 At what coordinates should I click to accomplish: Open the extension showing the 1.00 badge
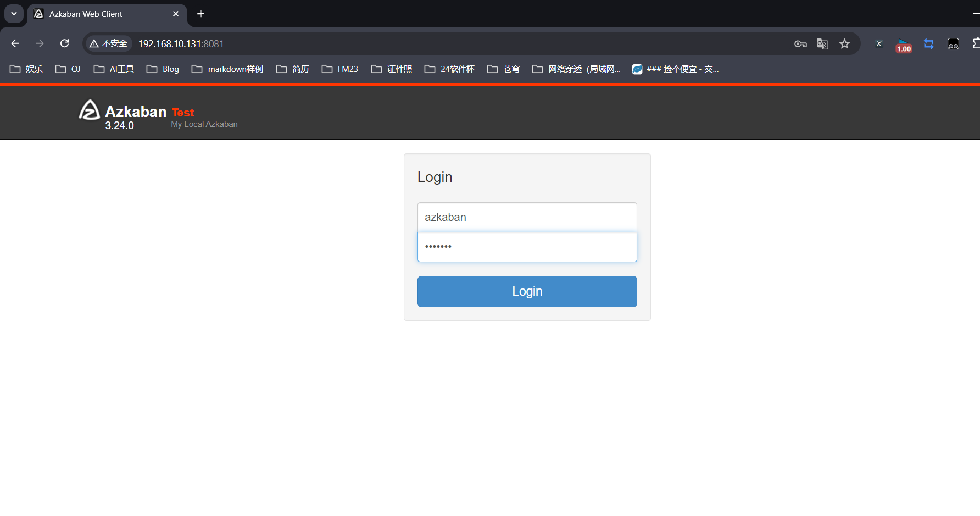pyautogui.click(x=904, y=45)
